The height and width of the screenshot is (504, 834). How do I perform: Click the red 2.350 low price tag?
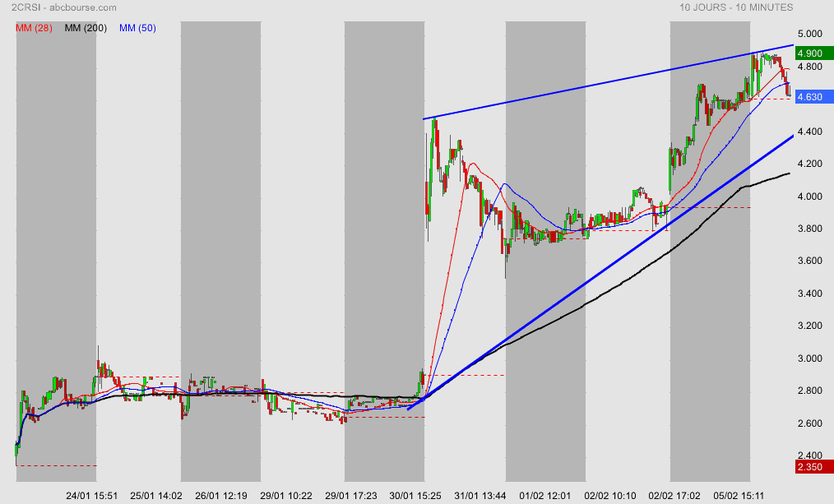(814, 467)
